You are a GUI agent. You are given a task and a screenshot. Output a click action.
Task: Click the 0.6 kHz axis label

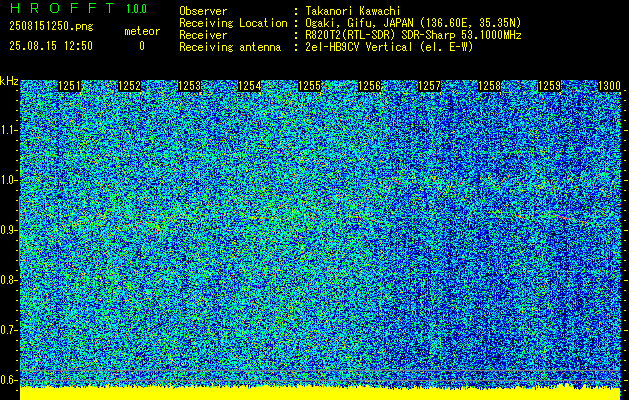(x=7, y=380)
